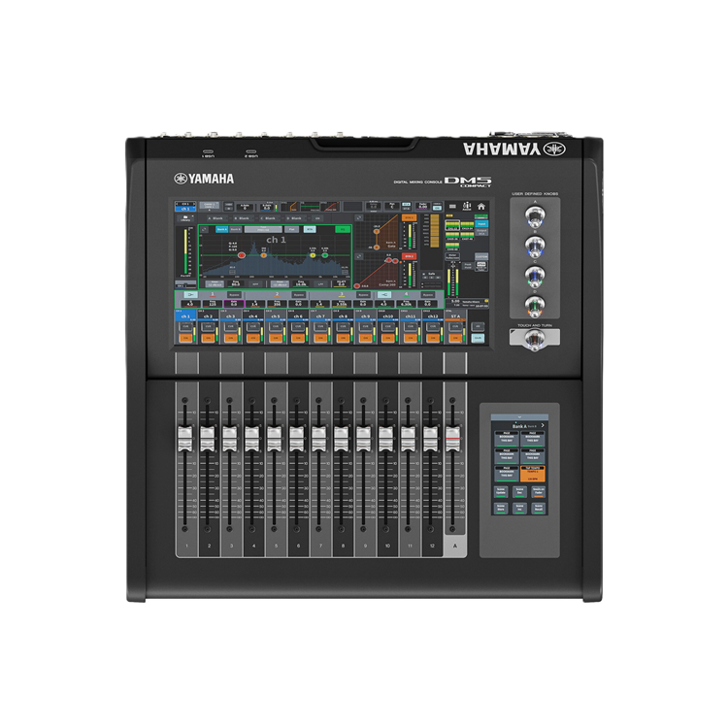Expand the Gate dynamics graph via its icon
The image size is (728, 728).
pos(359,217)
